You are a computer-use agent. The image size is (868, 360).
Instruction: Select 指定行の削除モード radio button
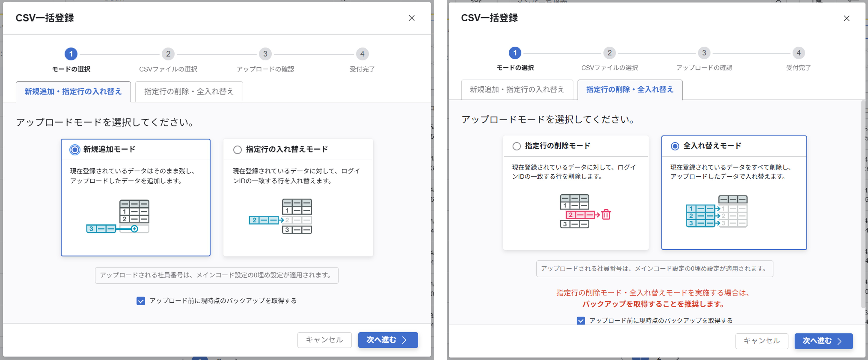pyautogui.click(x=517, y=146)
